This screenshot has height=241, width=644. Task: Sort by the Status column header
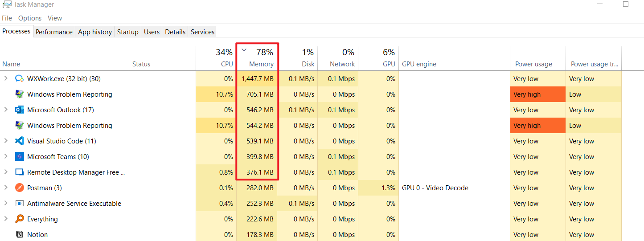click(x=162, y=58)
